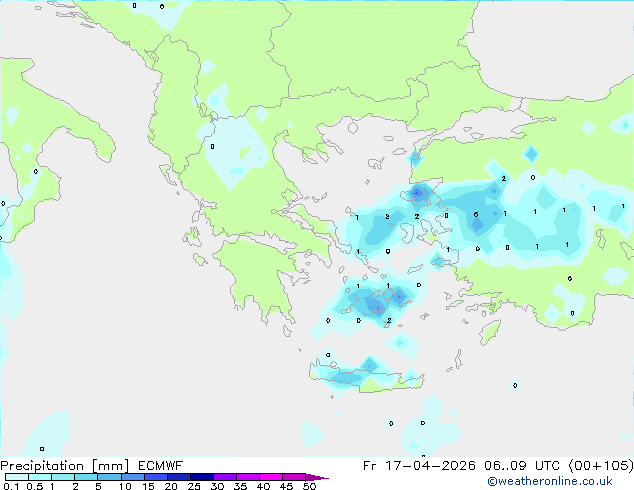This screenshot has height=490, width=634.
Task: Click the 20–25 mm legend color swatch
Action: [179, 477]
